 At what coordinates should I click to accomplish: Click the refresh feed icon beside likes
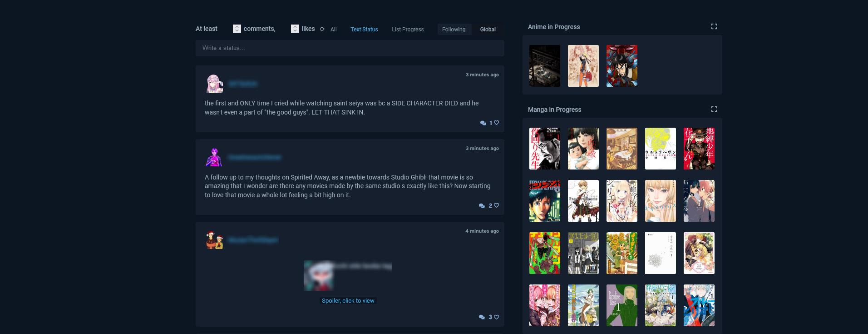point(322,29)
